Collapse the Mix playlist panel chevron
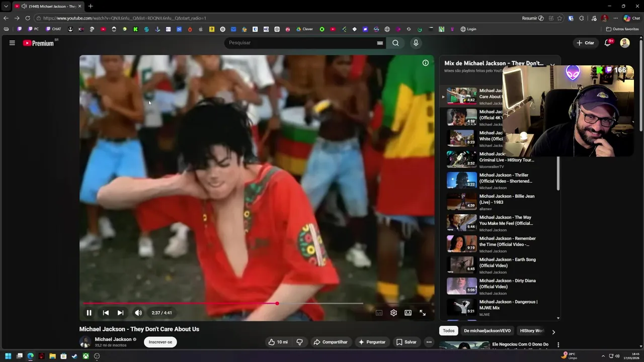Viewport: 644px width, 362px height. 552,65
